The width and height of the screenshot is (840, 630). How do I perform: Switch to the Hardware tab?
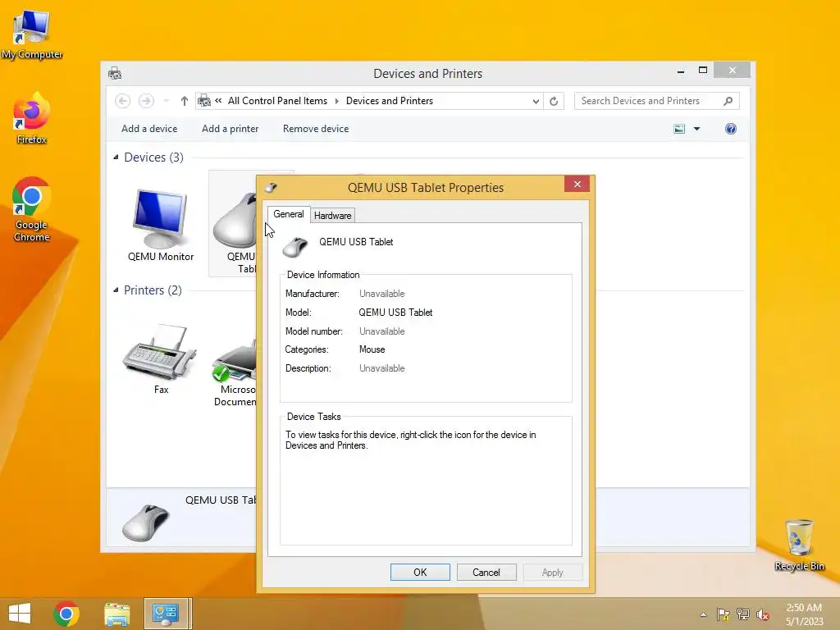click(x=333, y=216)
